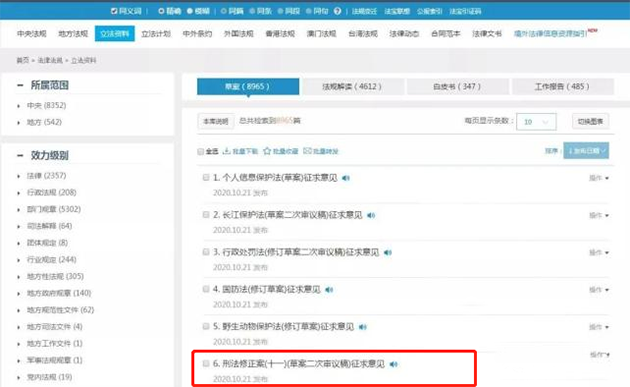Click the 切换图表 button

[x=591, y=121]
